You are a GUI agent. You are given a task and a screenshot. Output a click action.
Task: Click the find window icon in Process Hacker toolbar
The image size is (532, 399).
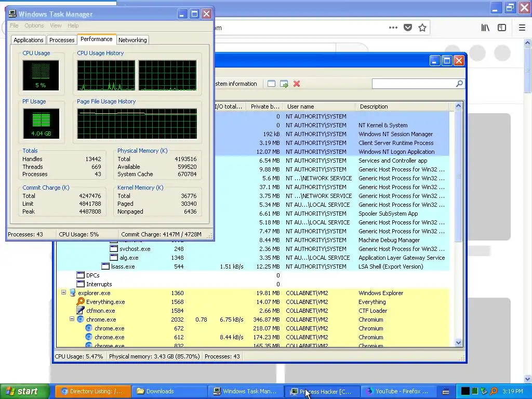pos(271,84)
